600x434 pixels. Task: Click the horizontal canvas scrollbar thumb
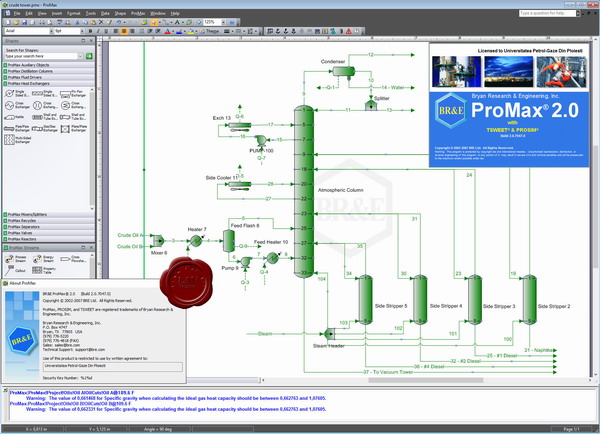click(x=426, y=380)
